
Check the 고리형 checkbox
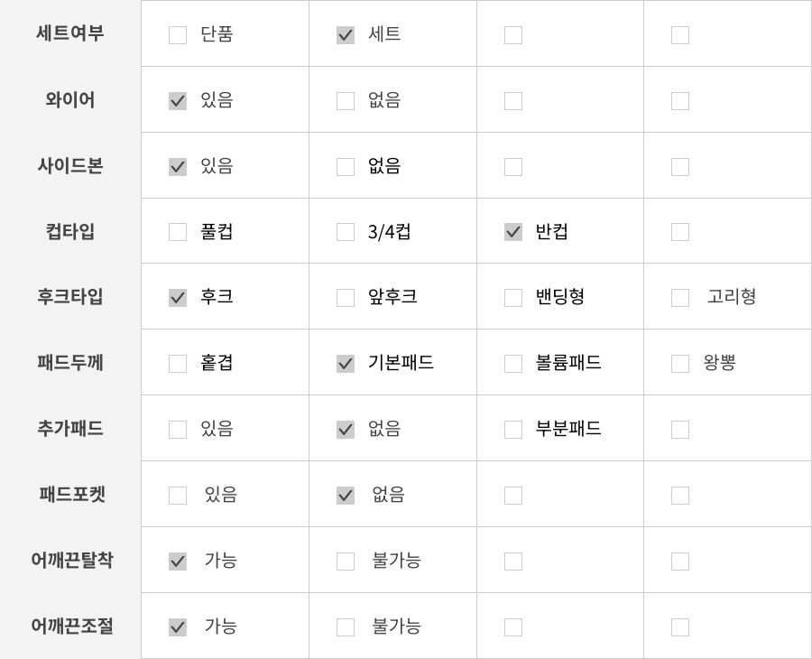[x=680, y=298]
